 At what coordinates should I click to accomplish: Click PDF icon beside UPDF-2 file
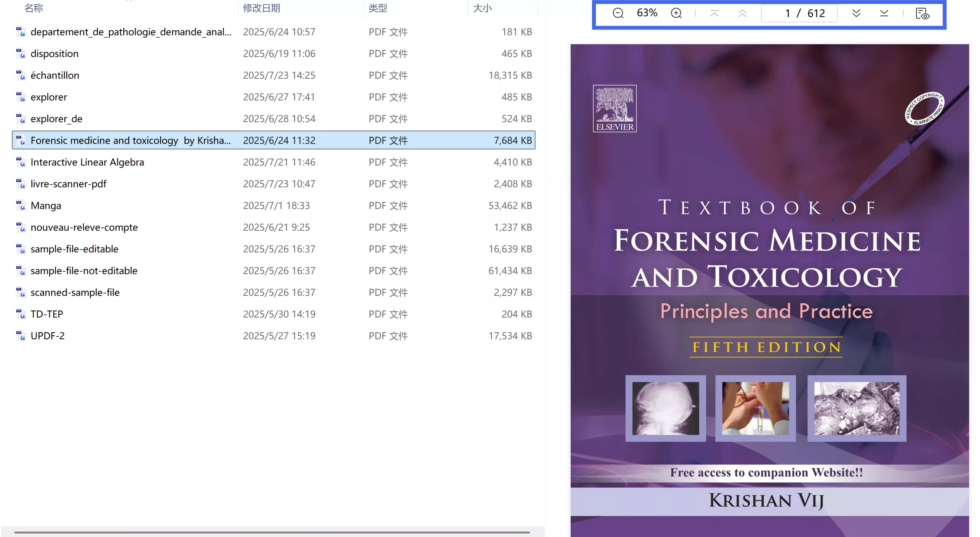click(x=21, y=335)
